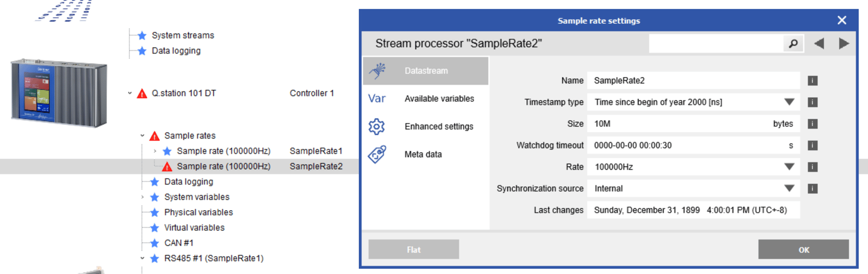Image resolution: width=868 pixels, height=274 pixels.
Task: Open Synchronization source dropdown
Action: [789, 189]
